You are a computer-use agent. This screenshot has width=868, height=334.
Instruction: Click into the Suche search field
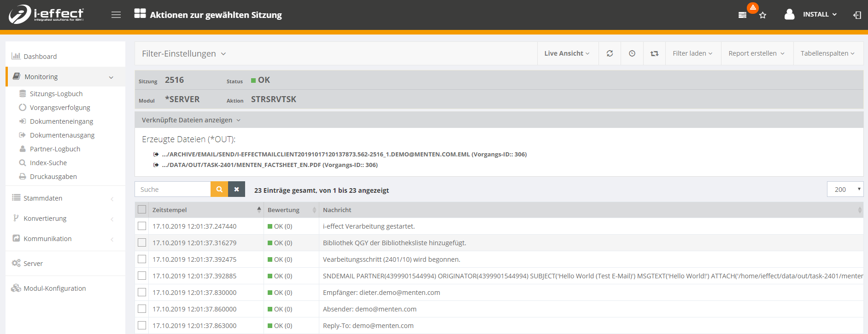173,189
